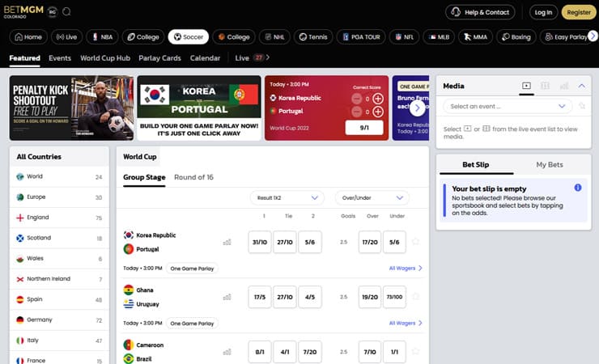
Task: Click the Register button
Action: tap(579, 12)
